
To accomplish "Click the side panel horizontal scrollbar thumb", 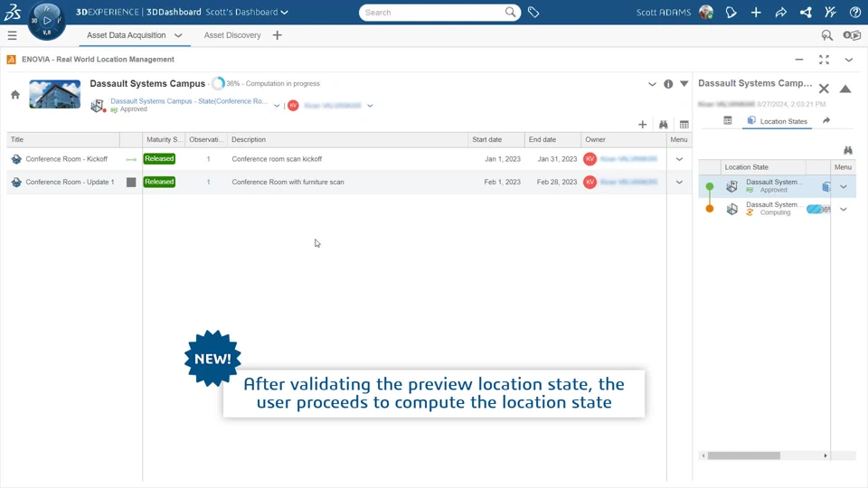I will point(744,455).
